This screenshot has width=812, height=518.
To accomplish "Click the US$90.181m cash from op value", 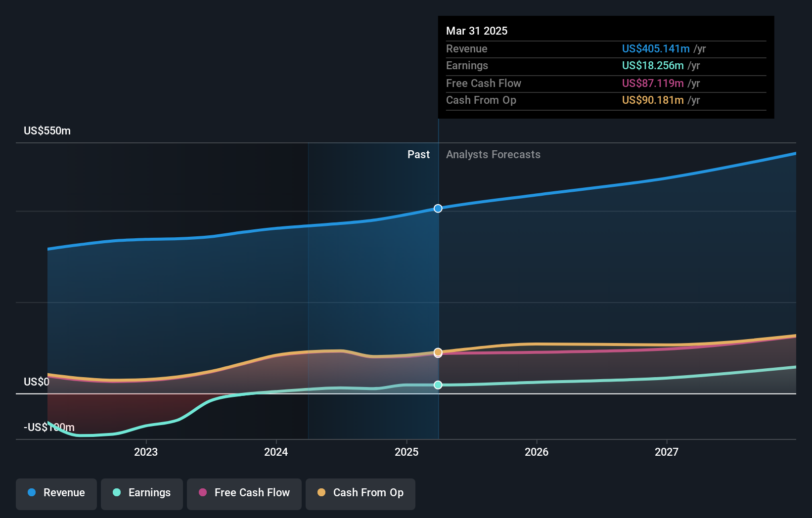I will point(653,100).
